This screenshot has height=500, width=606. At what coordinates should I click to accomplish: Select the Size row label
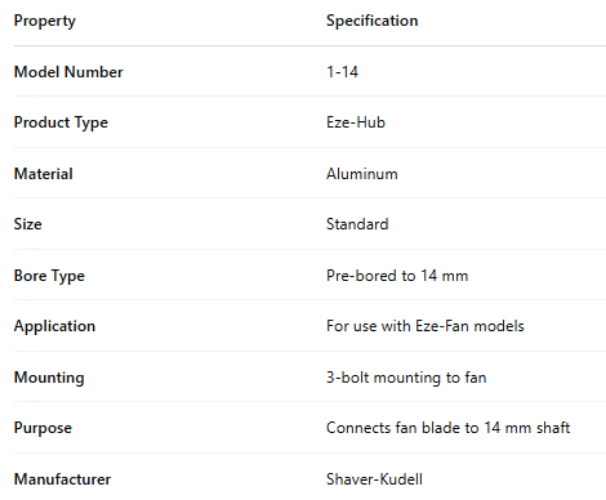click(x=28, y=224)
